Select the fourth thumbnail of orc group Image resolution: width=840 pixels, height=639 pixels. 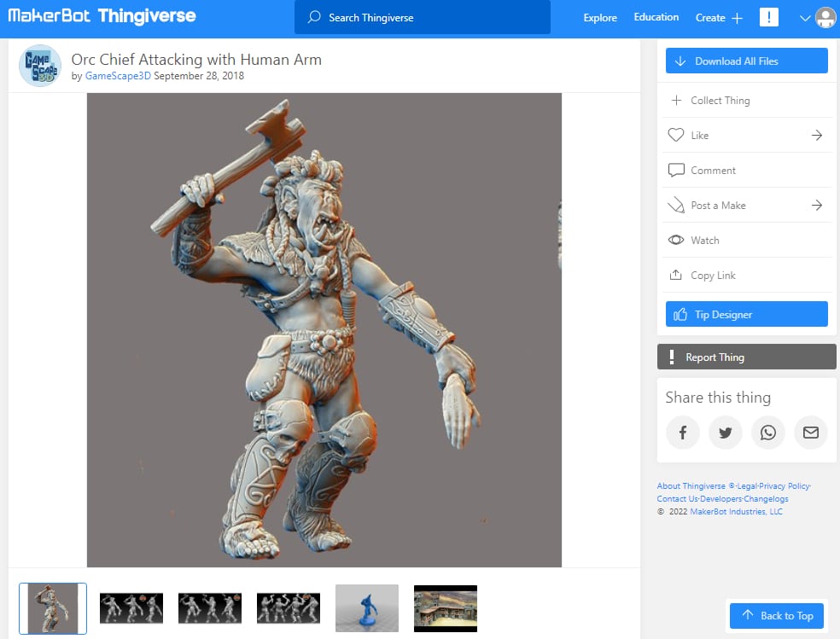point(289,608)
